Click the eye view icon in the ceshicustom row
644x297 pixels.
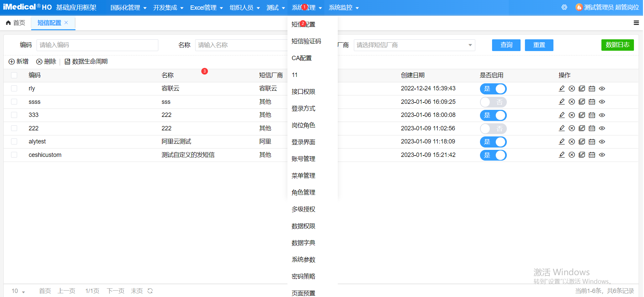click(x=602, y=155)
